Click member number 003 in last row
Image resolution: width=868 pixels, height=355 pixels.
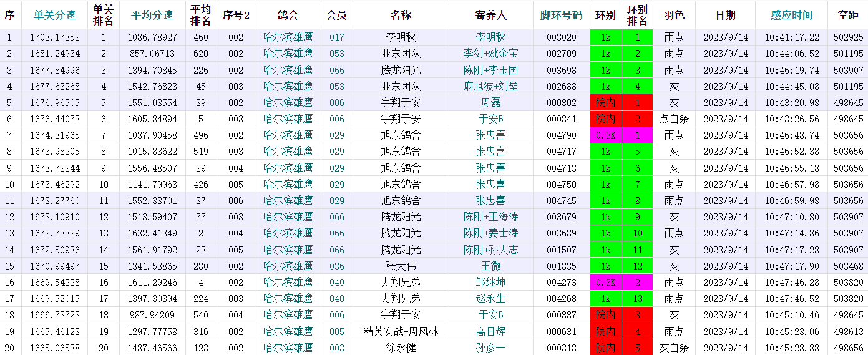pos(337,348)
